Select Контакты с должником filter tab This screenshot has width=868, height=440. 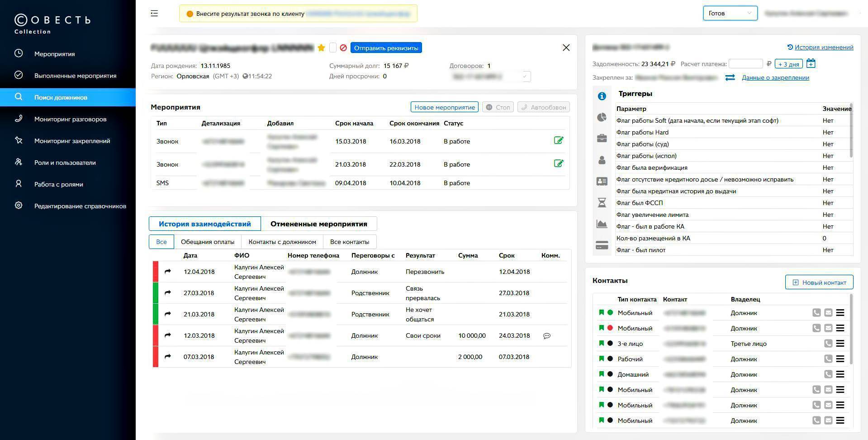point(282,242)
